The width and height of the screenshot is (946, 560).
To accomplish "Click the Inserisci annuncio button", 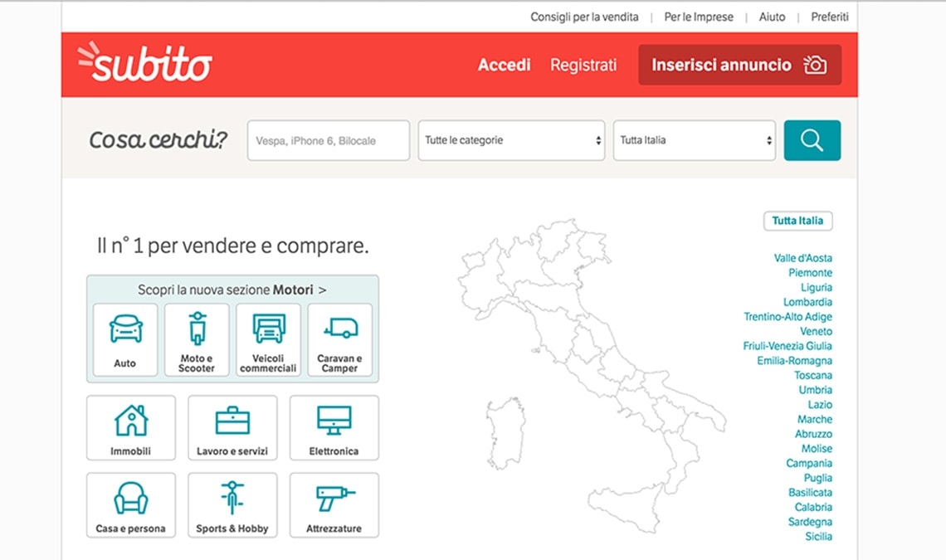I will click(x=739, y=65).
